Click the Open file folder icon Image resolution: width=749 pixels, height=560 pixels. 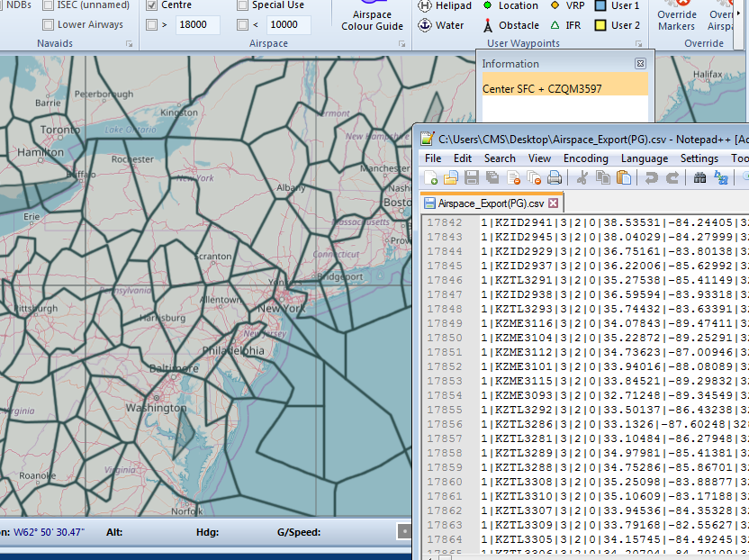[x=450, y=178]
